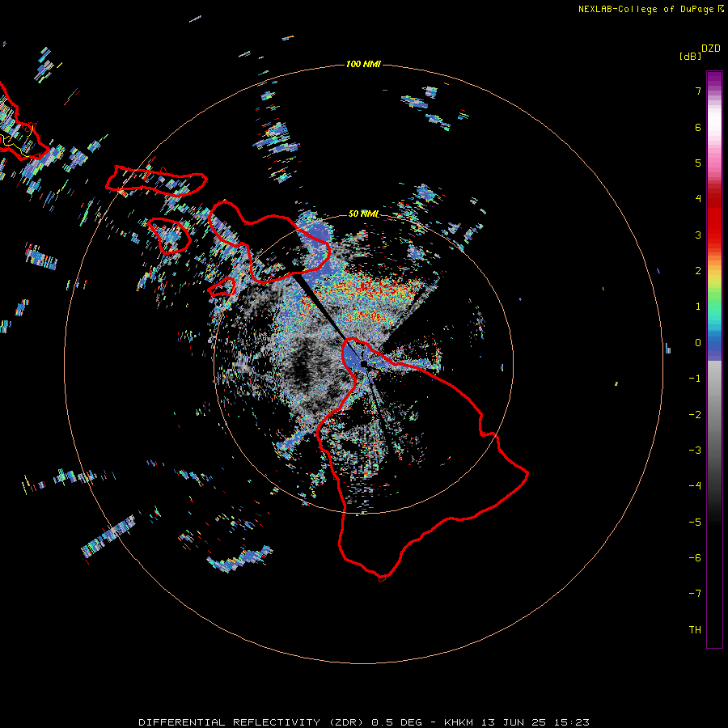Click the -6 dB scale label
Image resolution: width=728 pixels, height=728 pixels.
point(695,558)
